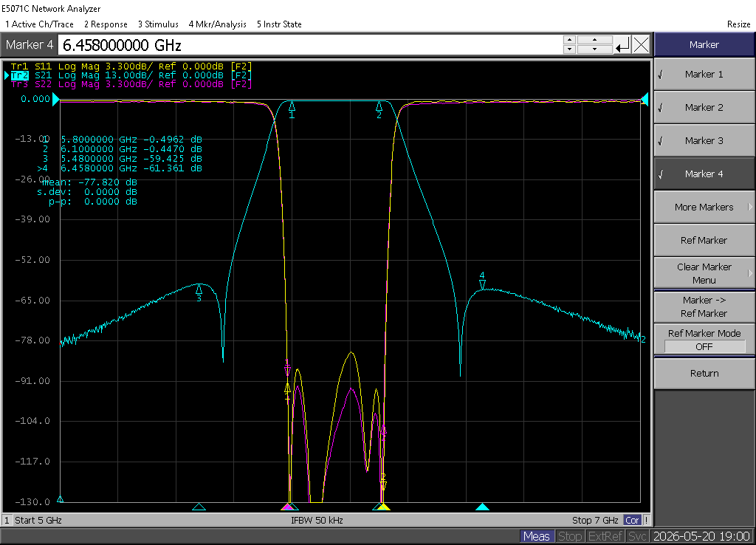Close the Marker 4 entry bar with the X

[x=642, y=45]
